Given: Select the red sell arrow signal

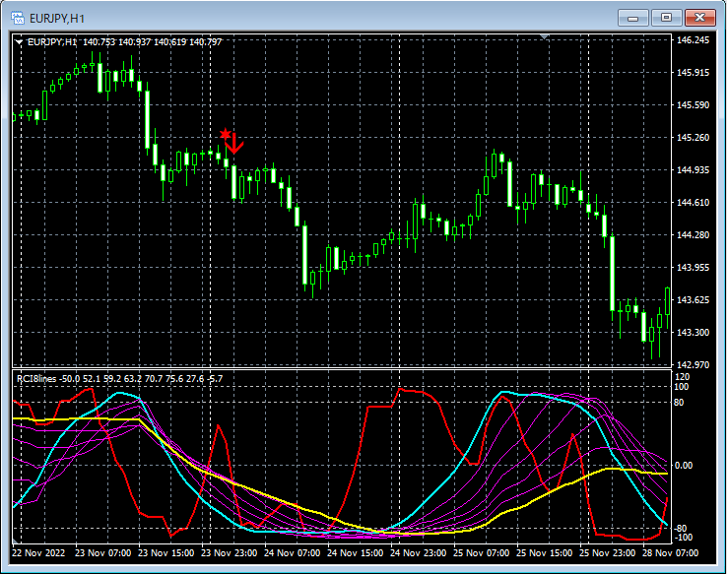Looking at the screenshot, I should (234, 144).
